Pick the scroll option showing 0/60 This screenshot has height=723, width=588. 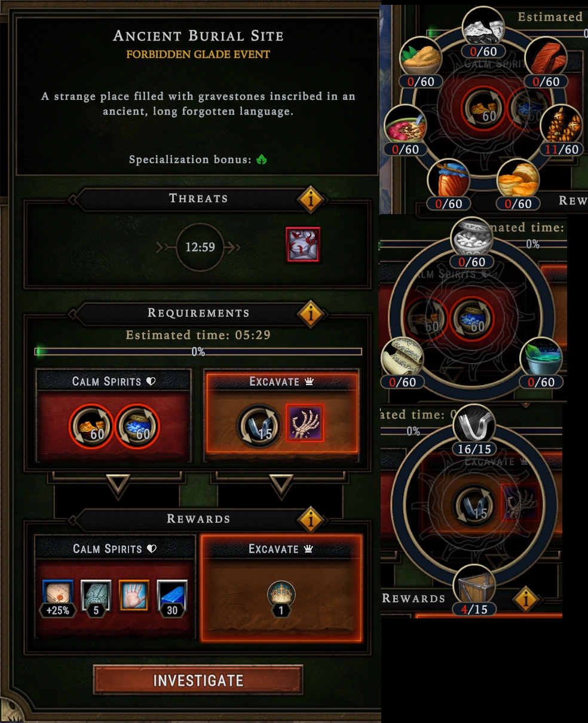(x=402, y=364)
